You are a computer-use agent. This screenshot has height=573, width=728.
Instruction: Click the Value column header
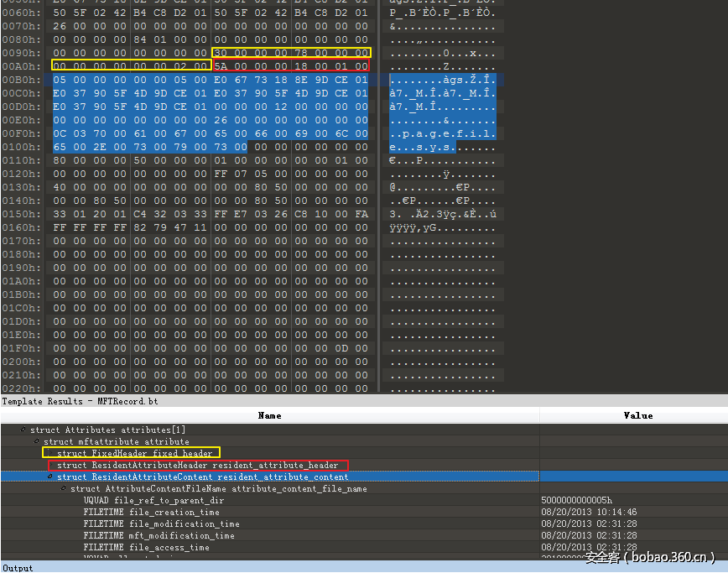(637, 415)
